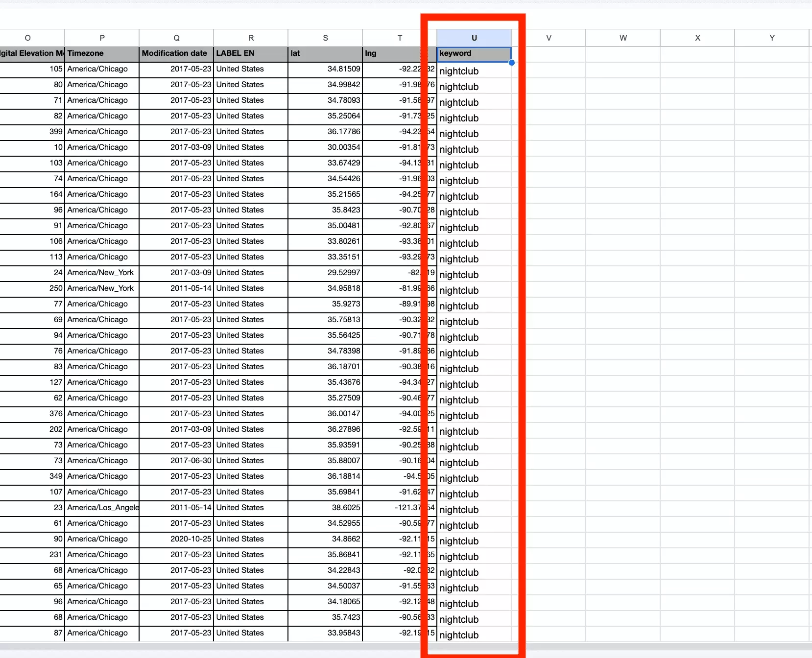
Task: Click the blue fill handle on keyword cell
Action: pos(511,63)
